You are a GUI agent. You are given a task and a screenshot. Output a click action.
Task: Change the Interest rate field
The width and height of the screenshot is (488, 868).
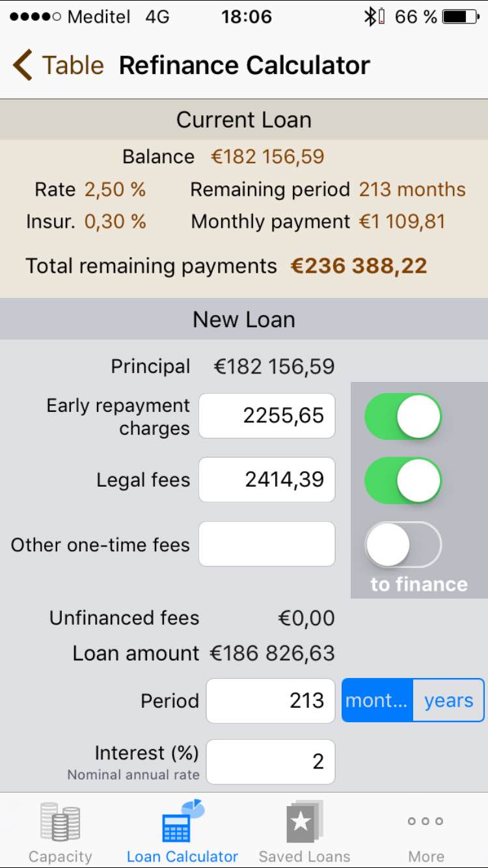271,761
